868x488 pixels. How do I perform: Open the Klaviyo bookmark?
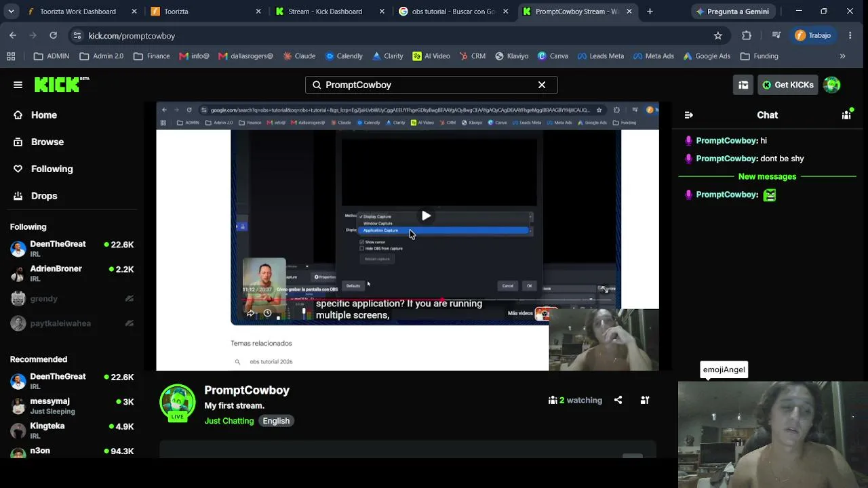tap(511, 56)
